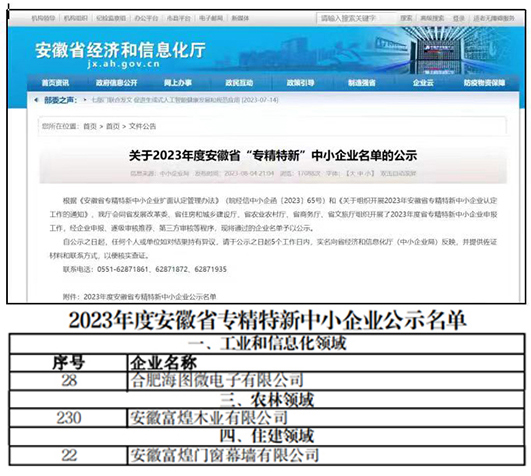Open the 新媒体 top link
Image resolution: width=531 pixels, height=476 pixels.
(240, 18)
